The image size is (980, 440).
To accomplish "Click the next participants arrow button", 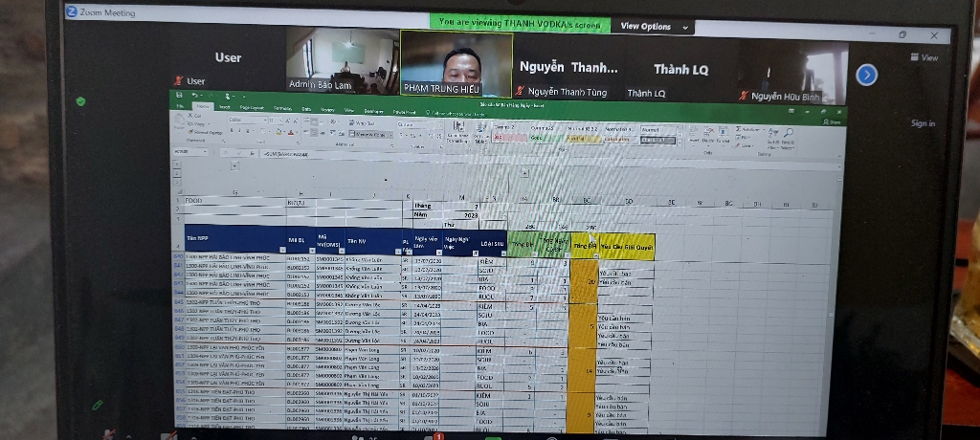I will click(x=866, y=75).
